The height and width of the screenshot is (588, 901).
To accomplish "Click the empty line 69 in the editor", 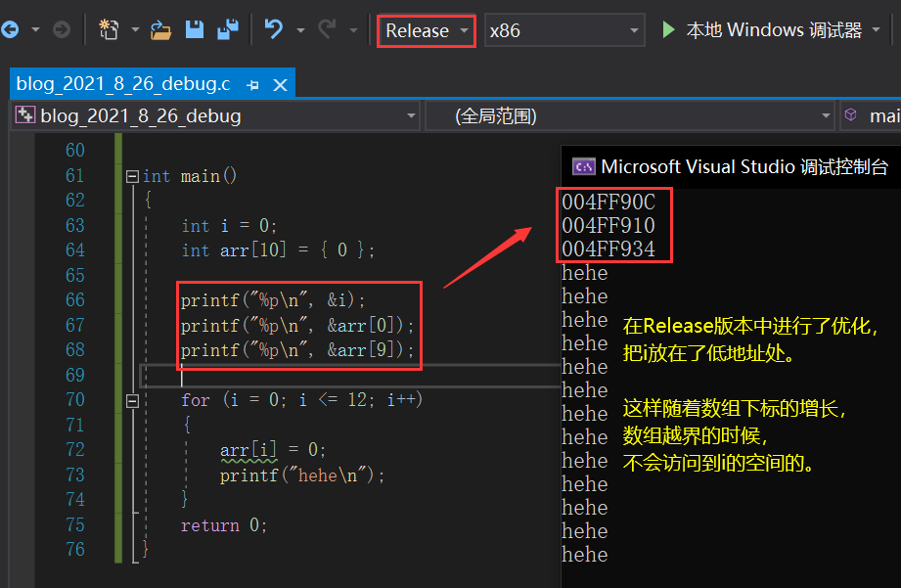I will point(350,376).
